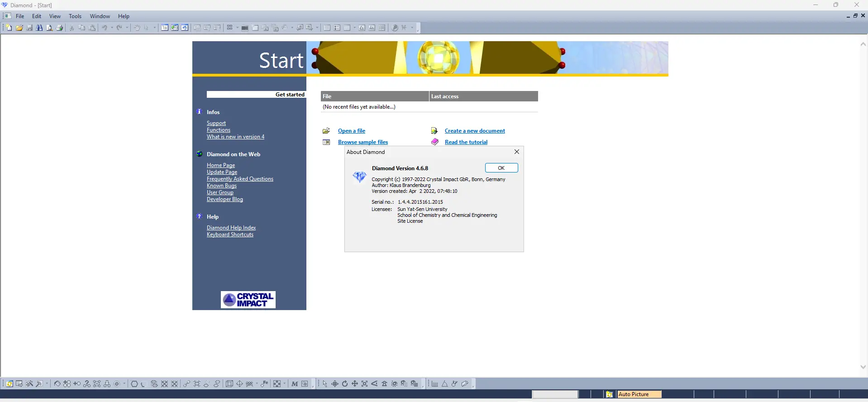Click the circular rotate tool in bottom toolbar

[x=345, y=384]
